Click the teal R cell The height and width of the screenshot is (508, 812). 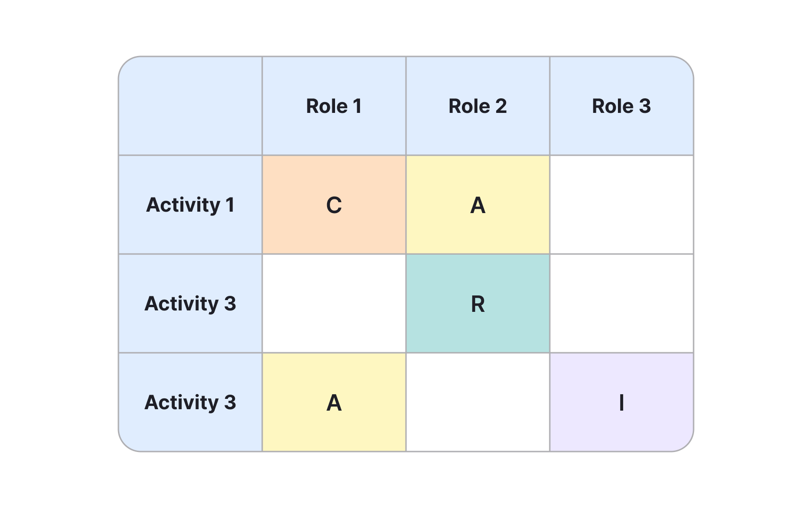click(477, 304)
